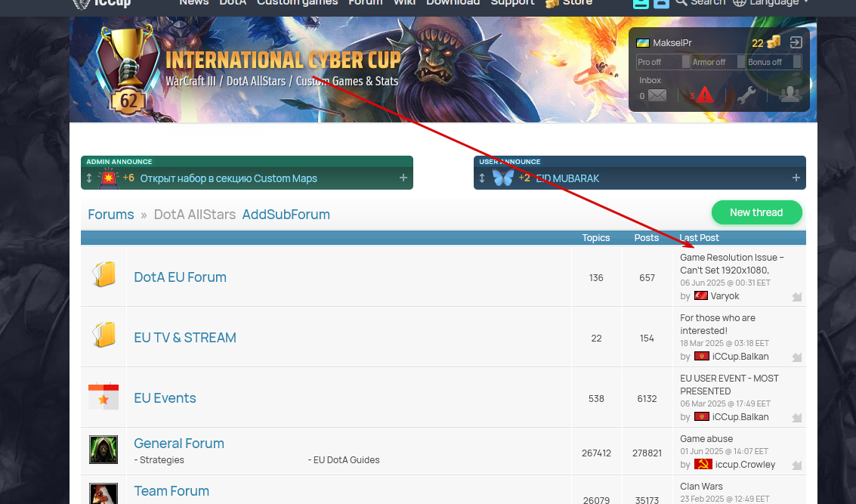The image size is (856, 504).
Task: Click the Language globe icon
Action: tap(739, 3)
